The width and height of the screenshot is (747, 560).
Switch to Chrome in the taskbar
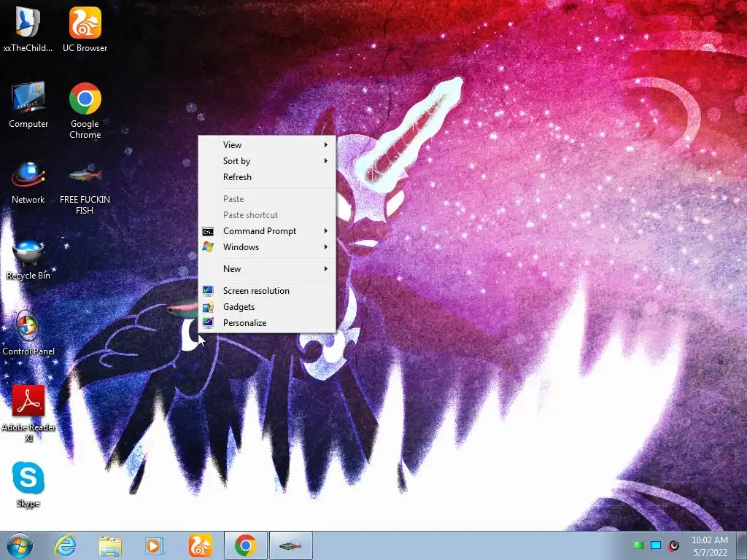pos(245,545)
